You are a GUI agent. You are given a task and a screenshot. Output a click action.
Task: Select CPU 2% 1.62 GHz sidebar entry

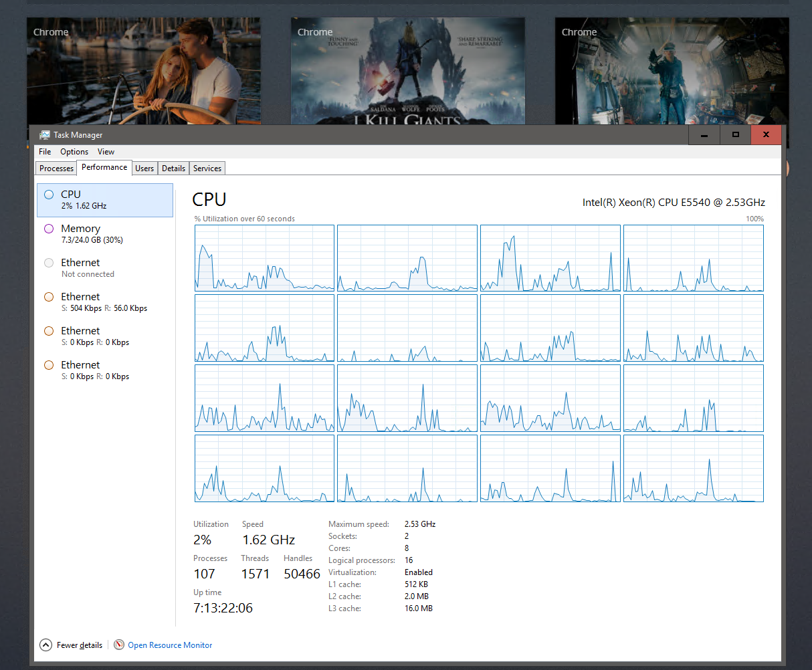point(105,200)
